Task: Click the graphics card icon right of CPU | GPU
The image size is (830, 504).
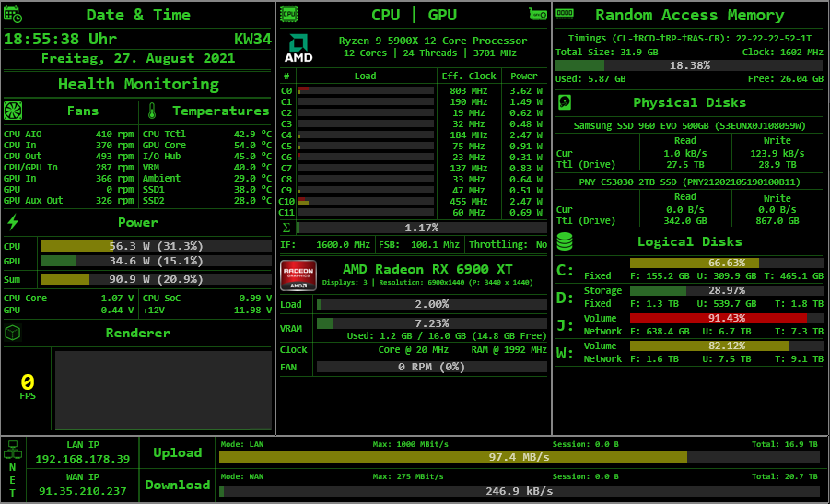Action: [x=538, y=14]
